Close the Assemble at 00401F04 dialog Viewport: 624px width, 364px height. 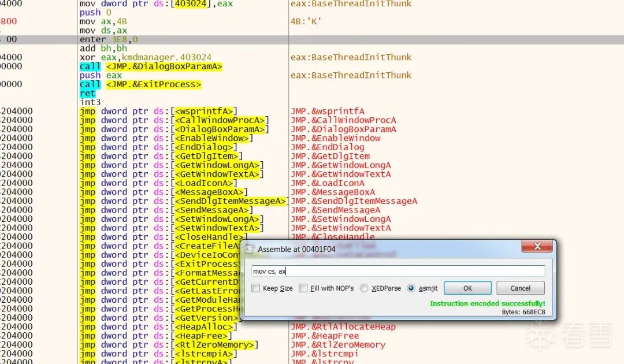pyautogui.click(x=537, y=246)
